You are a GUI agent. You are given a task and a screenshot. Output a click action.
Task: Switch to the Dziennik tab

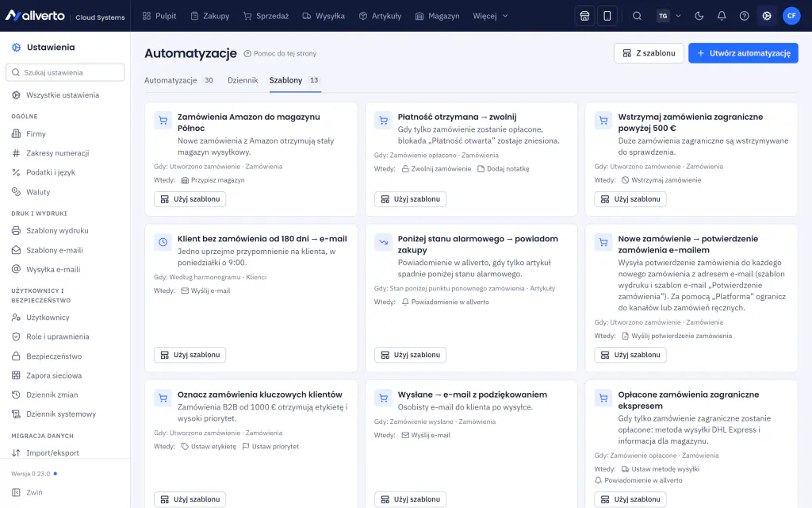(243, 80)
